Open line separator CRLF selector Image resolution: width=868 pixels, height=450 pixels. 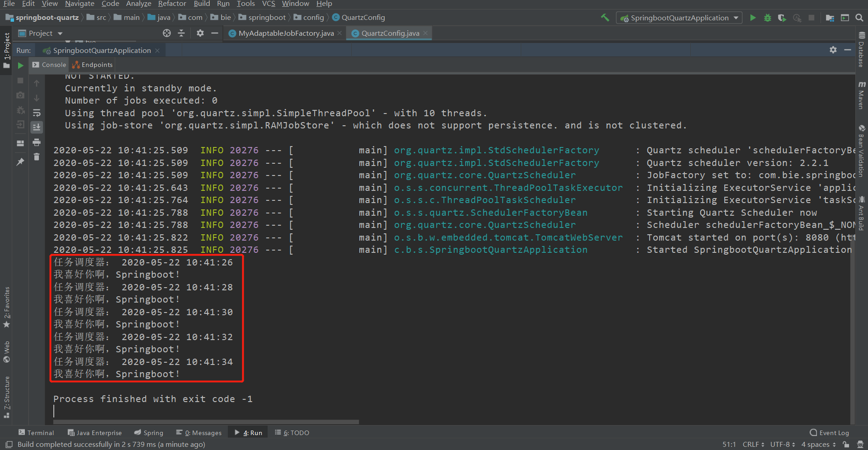pyautogui.click(x=753, y=445)
